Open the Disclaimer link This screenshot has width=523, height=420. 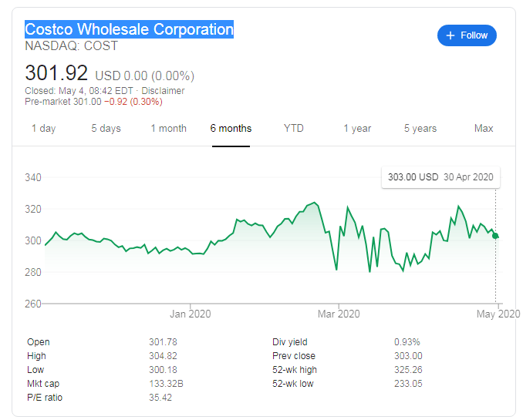point(163,91)
